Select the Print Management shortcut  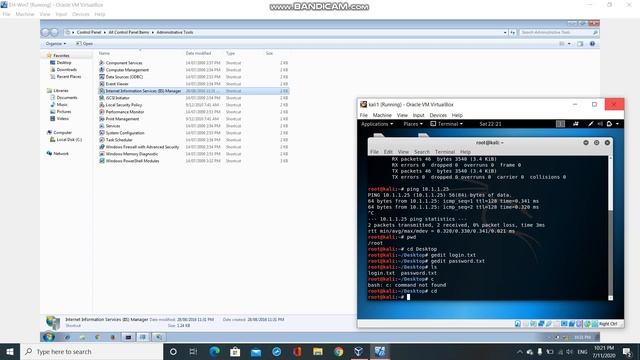[122, 119]
